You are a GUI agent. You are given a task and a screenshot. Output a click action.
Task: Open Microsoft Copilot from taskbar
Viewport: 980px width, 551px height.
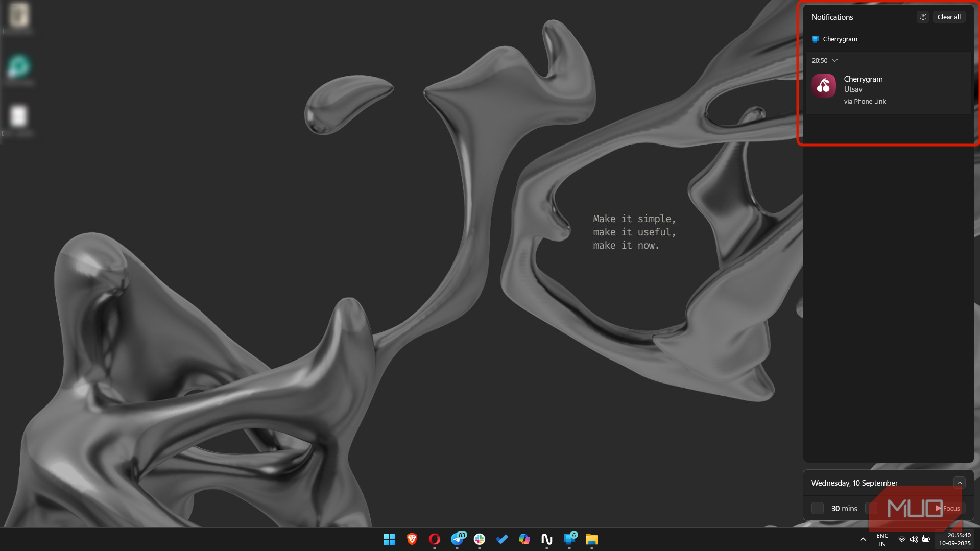point(524,539)
